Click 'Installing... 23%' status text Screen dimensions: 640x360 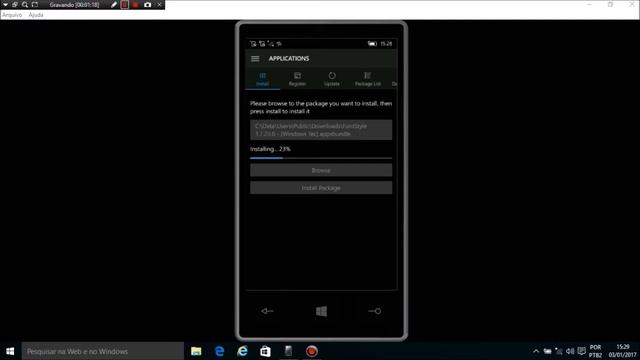[x=271, y=149]
